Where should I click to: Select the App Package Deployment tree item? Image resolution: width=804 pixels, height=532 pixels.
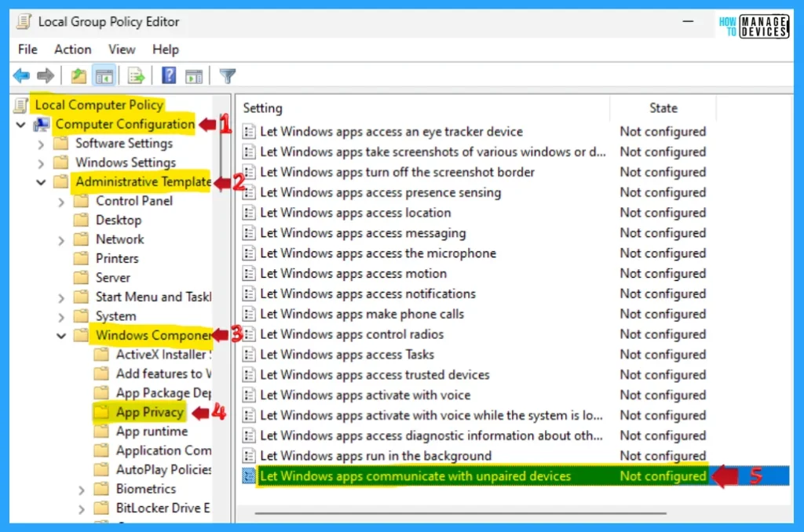[163, 393]
